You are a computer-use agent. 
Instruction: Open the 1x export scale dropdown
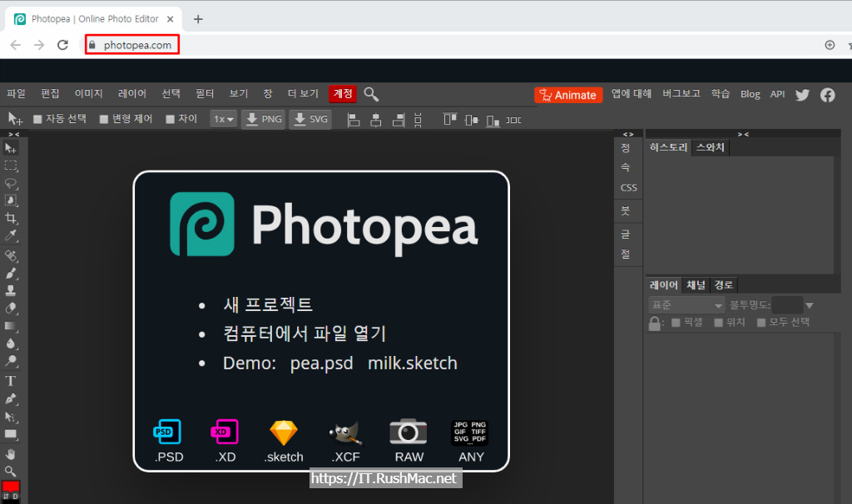click(x=223, y=119)
